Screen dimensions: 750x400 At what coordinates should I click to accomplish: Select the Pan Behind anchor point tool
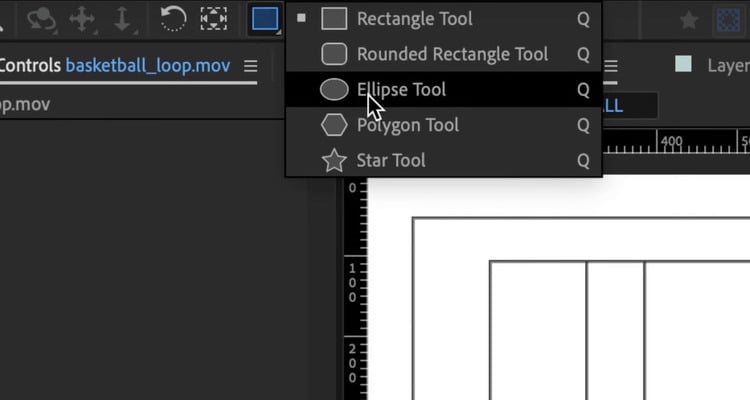214,19
